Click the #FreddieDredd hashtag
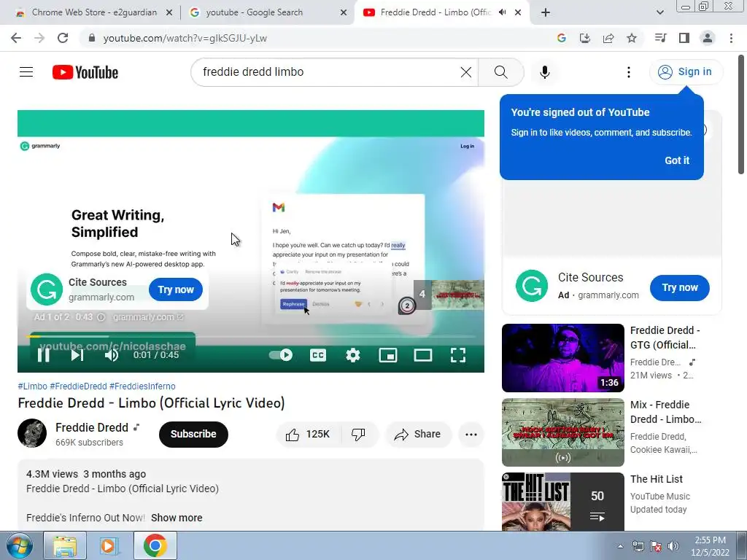Screen dimensions: 747x560 [x=78, y=386]
